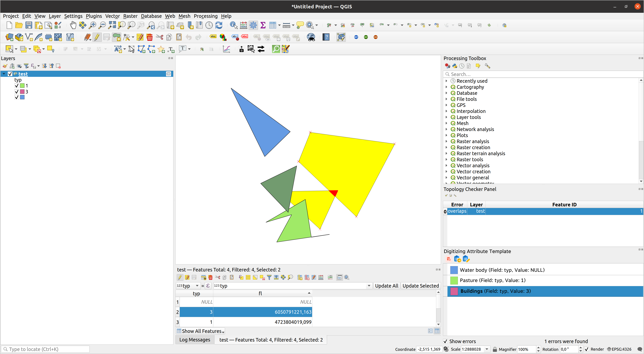Toggle editing mode with the pencil icon
Screen dimensions: 644x354
[97, 37]
